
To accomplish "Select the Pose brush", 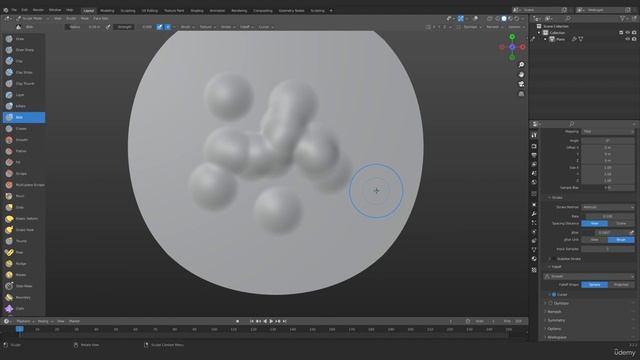I will tap(24, 252).
